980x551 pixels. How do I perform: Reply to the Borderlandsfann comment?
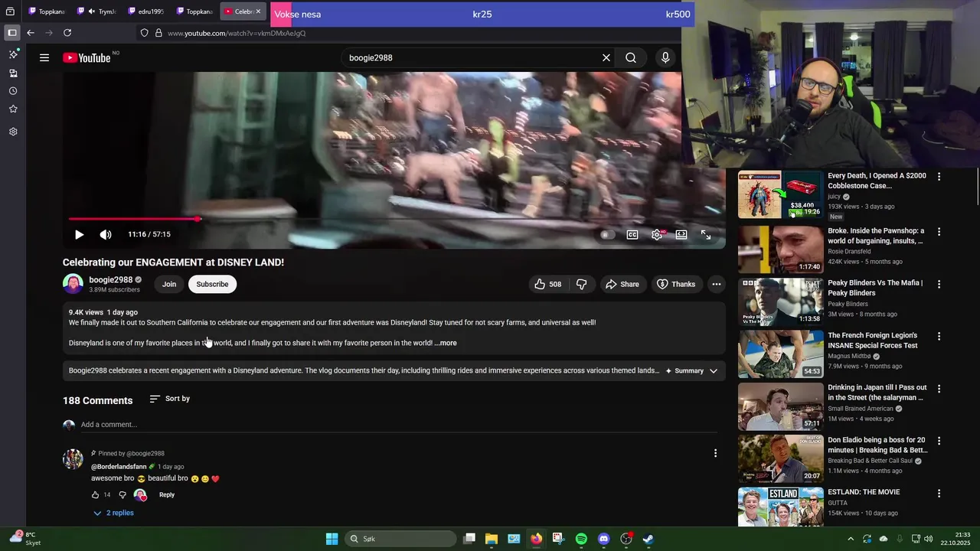167,495
